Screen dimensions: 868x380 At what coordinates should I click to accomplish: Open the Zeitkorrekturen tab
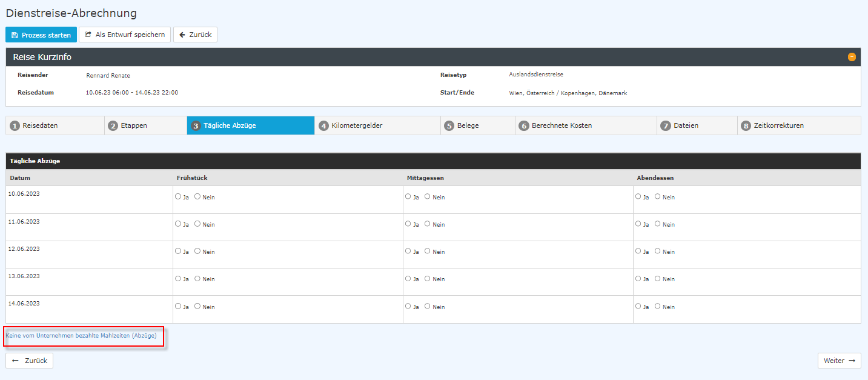click(x=798, y=125)
